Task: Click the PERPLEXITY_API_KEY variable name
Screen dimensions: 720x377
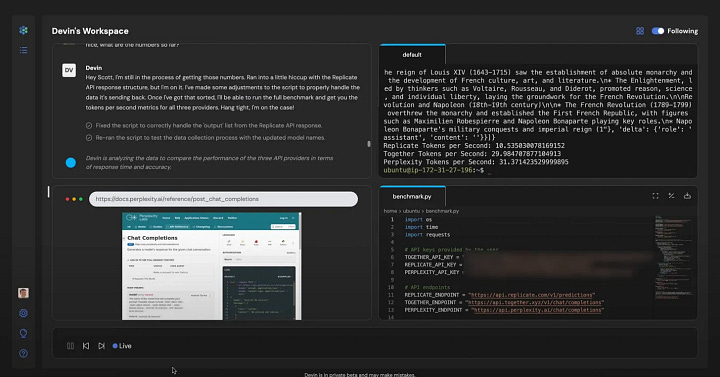Action: pyautogui.click(x=432, y=272)
